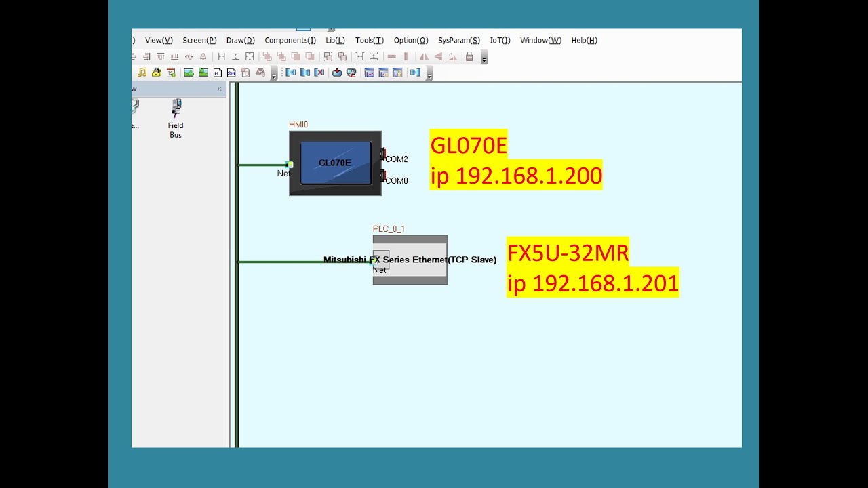
Task: Click the document icon labeled SM
Action: click(x=231, y=73)
